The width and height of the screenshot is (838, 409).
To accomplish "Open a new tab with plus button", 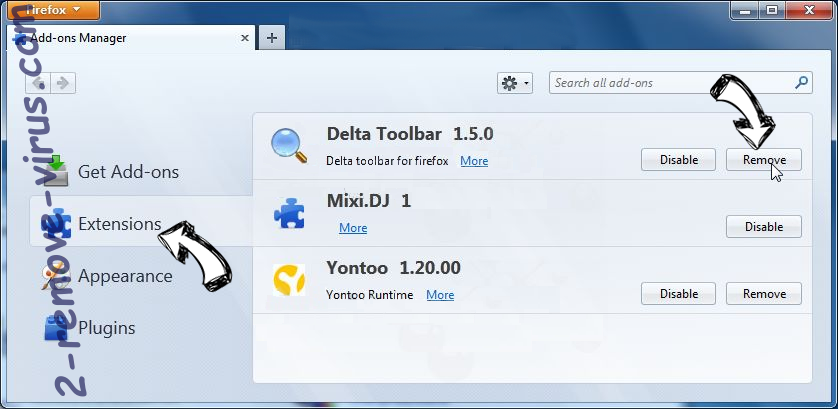I will [271, 38].
